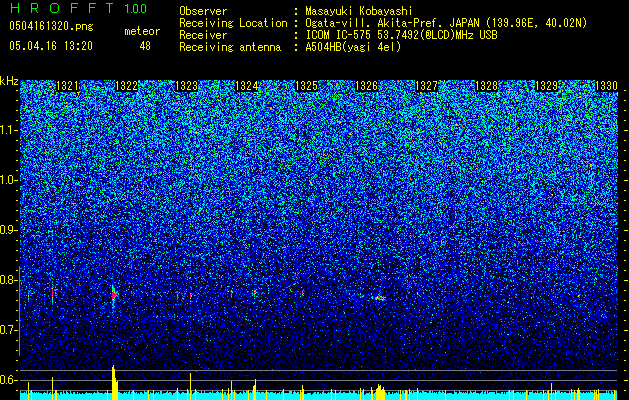Viewport: 629px width, 400px height.
Task: Click the tallest yellow power spike at 1322
Action: pyautogui.click(x=114, y=382)
